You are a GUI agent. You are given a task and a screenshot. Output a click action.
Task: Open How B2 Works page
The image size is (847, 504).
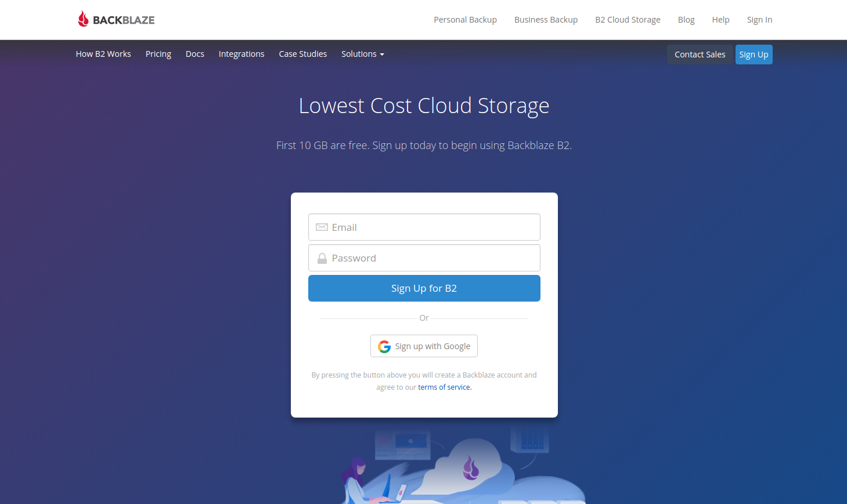click(x=103, y=54)
